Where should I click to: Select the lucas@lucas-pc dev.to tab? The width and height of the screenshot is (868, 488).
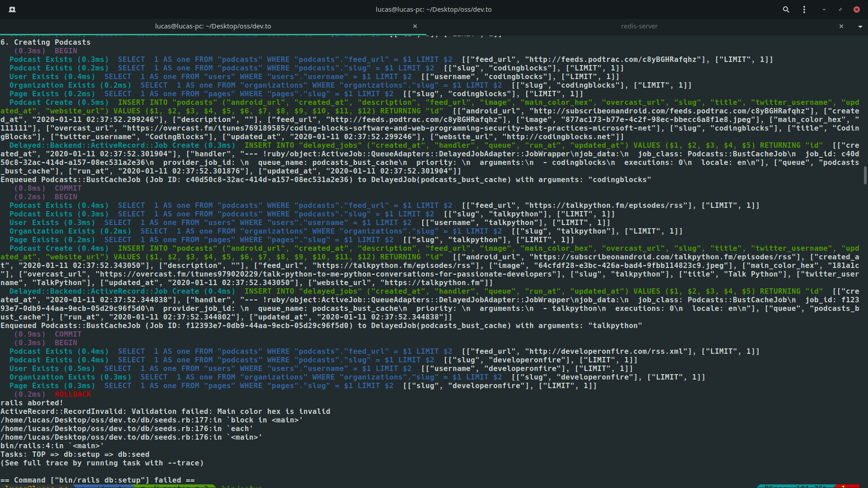coord(213,26)
